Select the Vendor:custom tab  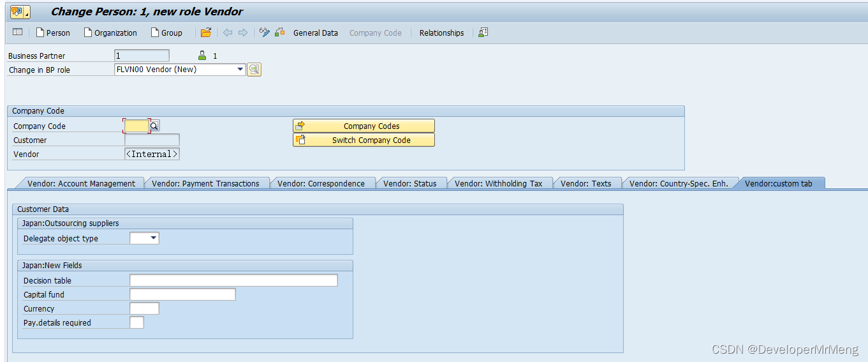pyautogui.click(x=778, y=183)
